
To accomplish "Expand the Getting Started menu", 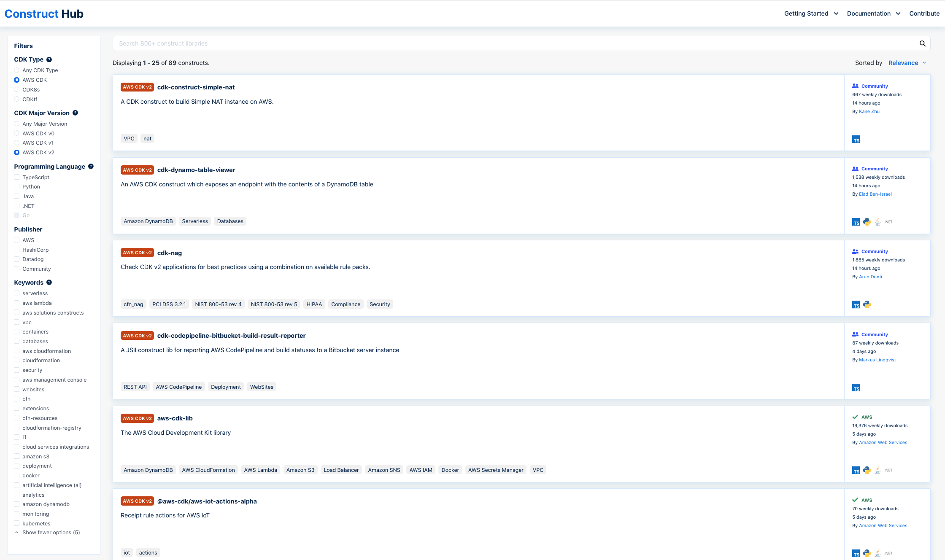I will 811,13.
